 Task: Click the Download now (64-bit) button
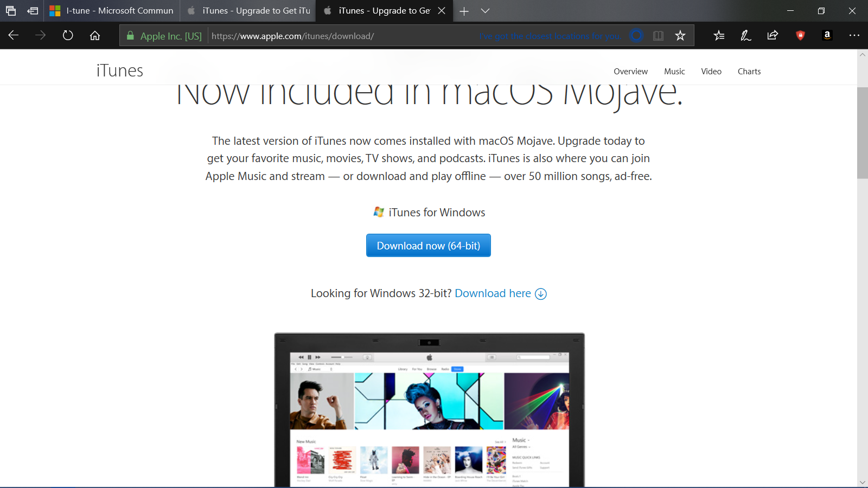429,246
